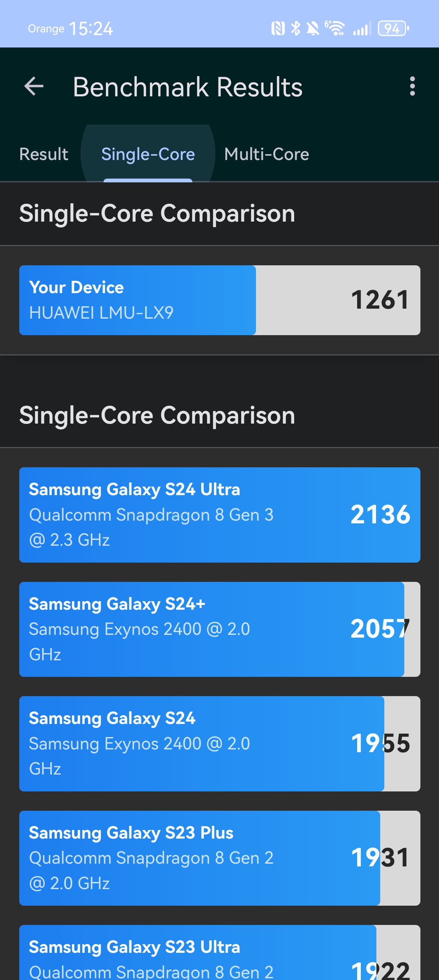Open the Samsung Galaxy S24 Ultra entry

pyautogui.click(x=219, y=514)
